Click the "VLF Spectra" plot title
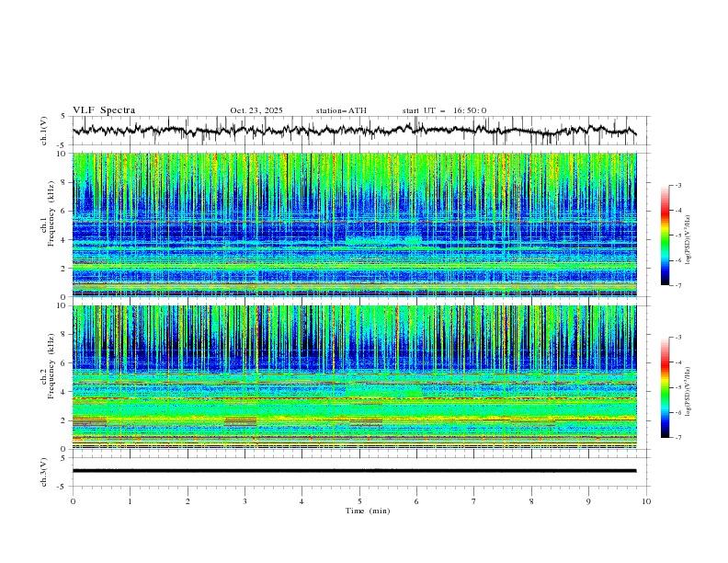 (104, 110)
